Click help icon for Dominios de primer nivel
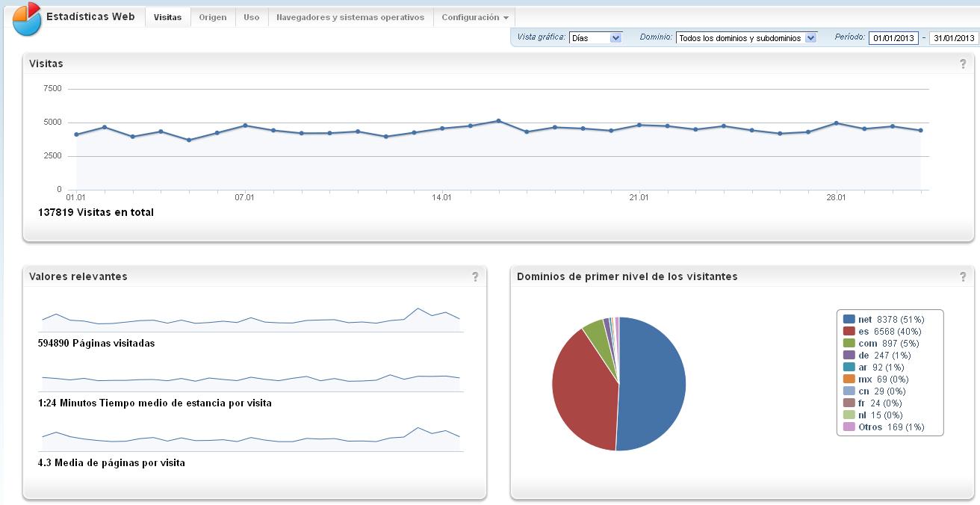980x505 pixels. coord(963,277)
